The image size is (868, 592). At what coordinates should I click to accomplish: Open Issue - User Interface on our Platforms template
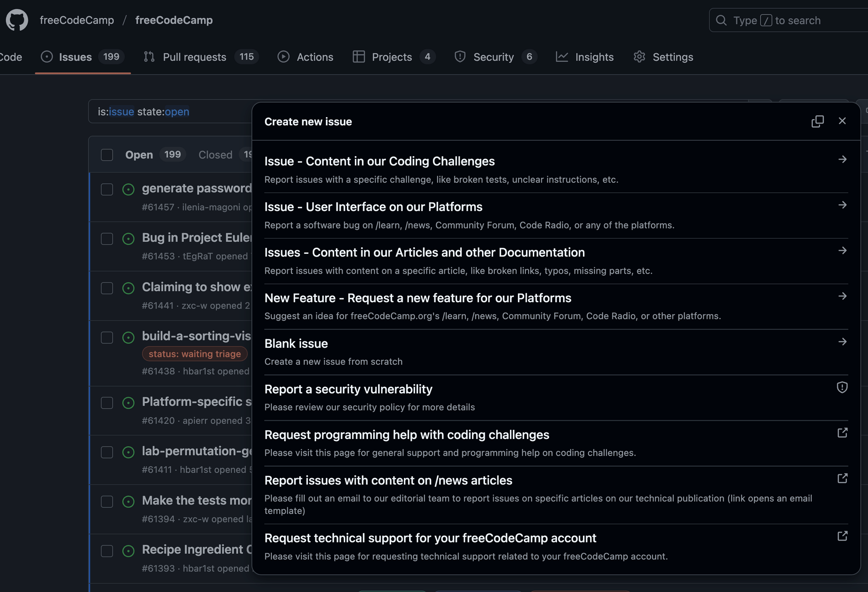coord(373,207)
